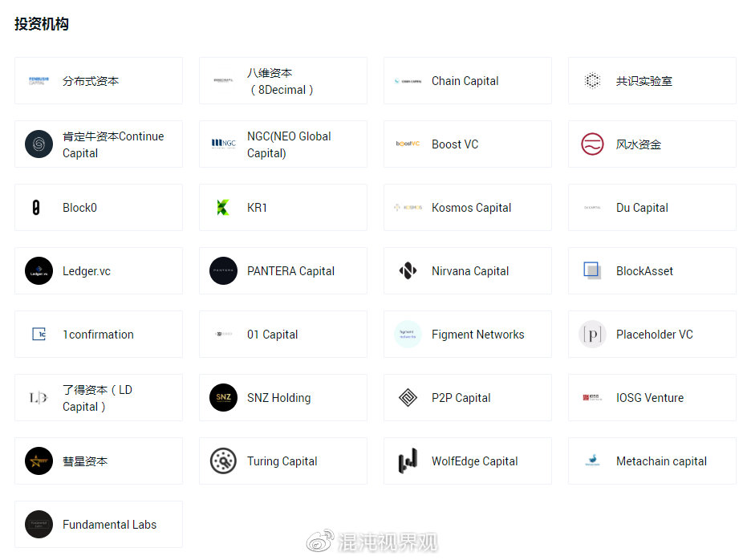The height and width of the screenshot is (560, 747).
Task: Click the Nirvana Capital logo
Action: 408,271
